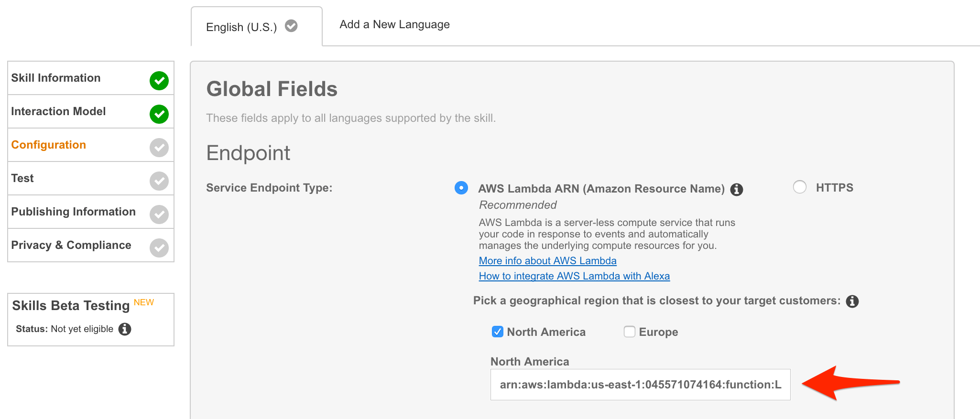Enable the Europe region checkbox
The width and height of the screenshot is (980, 419).
click(629, 332)
